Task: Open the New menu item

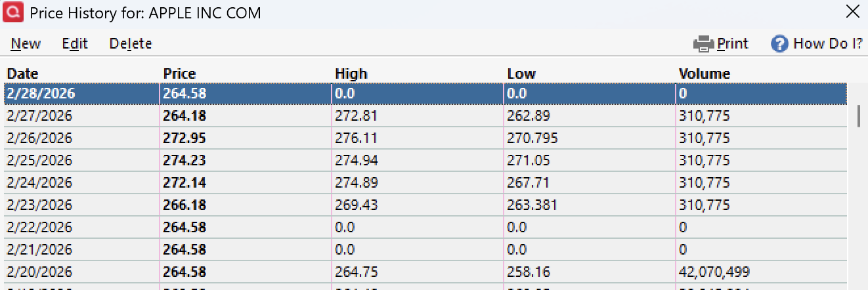Action: [x=26, y=44]
